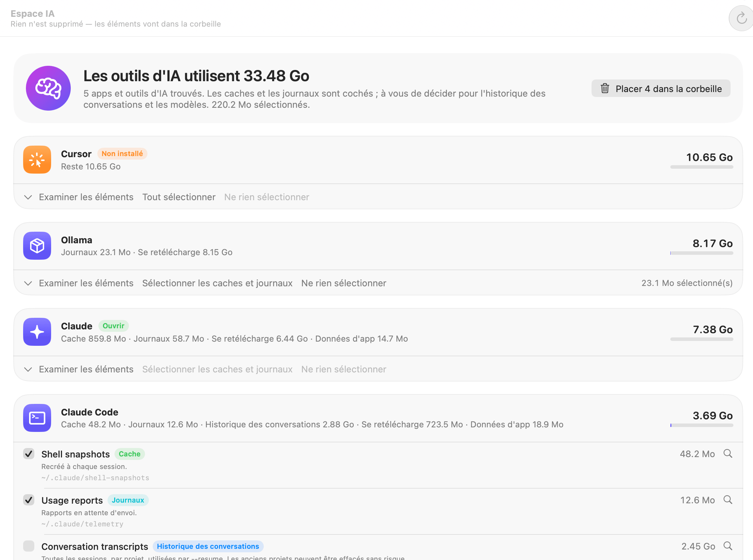
Task: Click Cursor's 10.65 Go usage bar
Action: (x=702, y=167)
